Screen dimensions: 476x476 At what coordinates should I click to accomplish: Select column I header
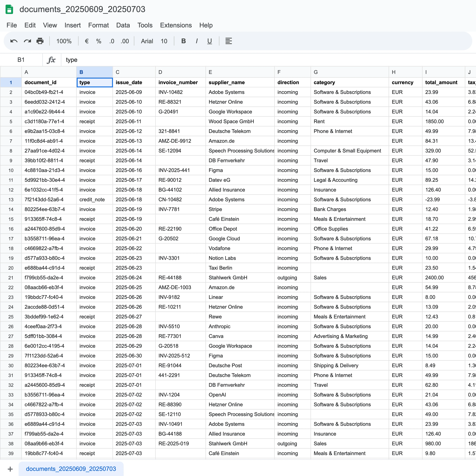(x=444, y=72)
